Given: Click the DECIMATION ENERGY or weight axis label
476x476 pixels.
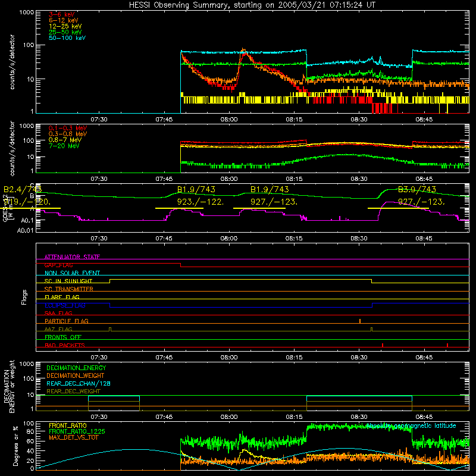Looking at the screenshot, I should [x=9, y=386].
